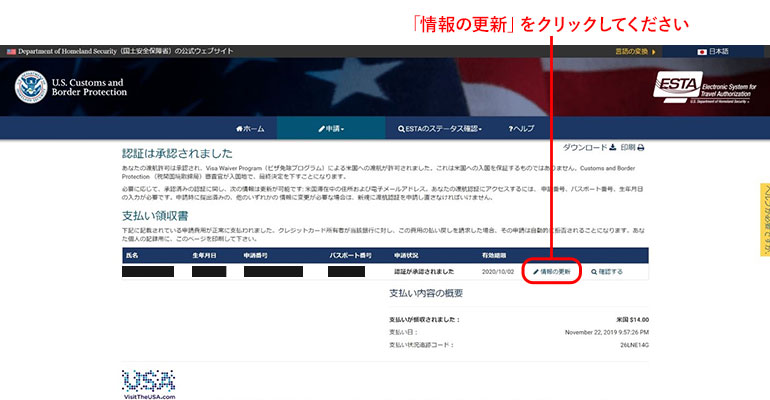Click the payment date November 22, 2019
Screen dimensions: 770x400
606,332
